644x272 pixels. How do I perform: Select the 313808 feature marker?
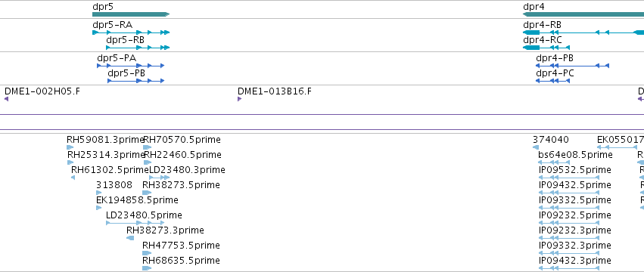(x=99, y=193)
